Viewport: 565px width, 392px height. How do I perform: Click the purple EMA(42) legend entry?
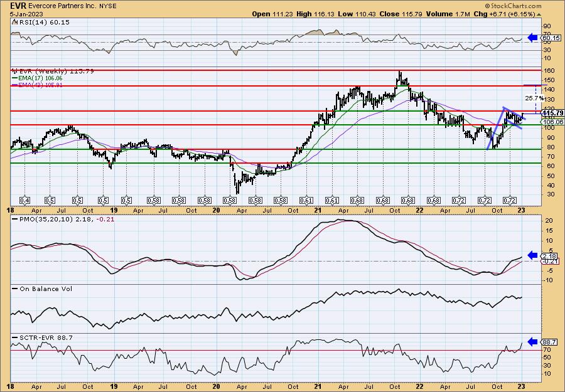point(37,85)
